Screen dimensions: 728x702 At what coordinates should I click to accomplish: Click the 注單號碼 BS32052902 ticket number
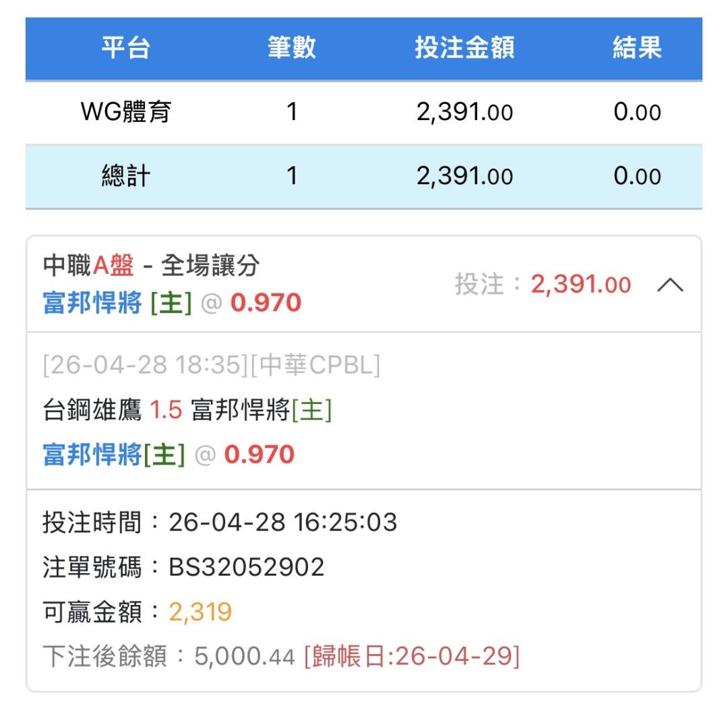246,567
